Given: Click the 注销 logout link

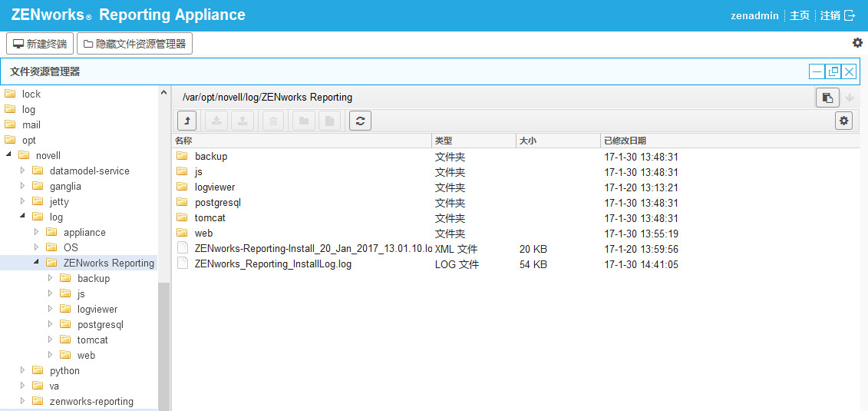Looking at the screenshot, I should tap(830, 15).
